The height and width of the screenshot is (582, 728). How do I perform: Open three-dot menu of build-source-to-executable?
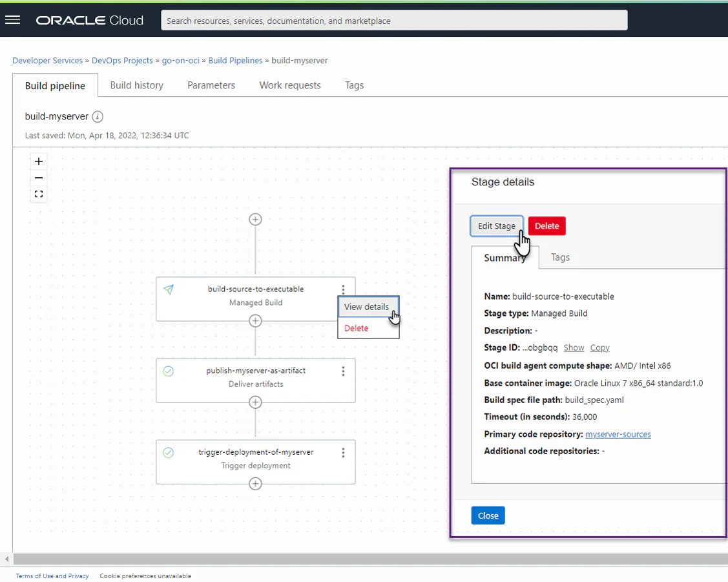tap(343, 289)
